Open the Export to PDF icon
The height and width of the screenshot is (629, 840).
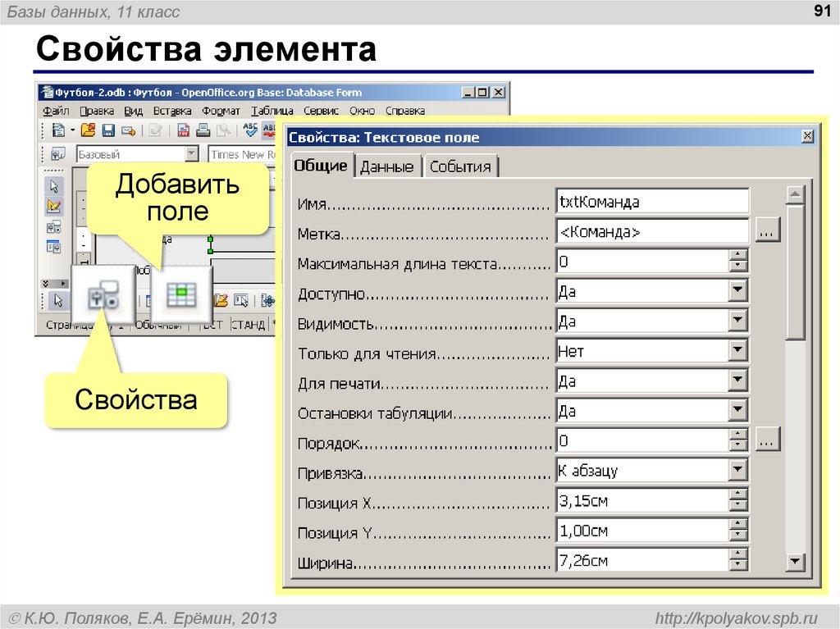pos(182,130)
